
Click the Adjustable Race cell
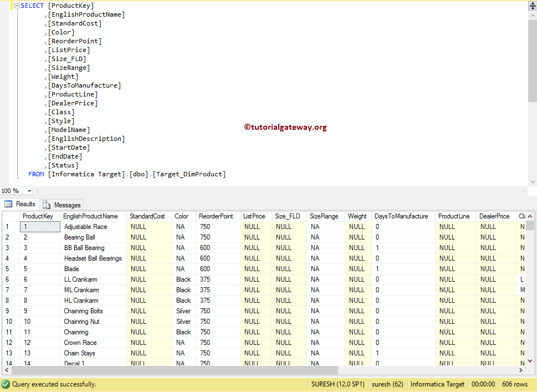[x=94, y=227]
